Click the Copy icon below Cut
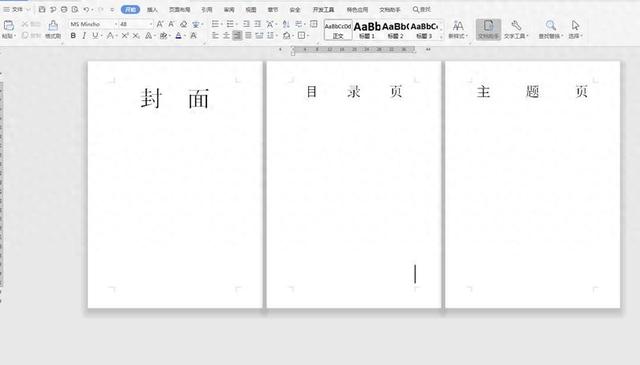Image resolution: width=640 pixels, height=365 pixels. tap(25, 36)
